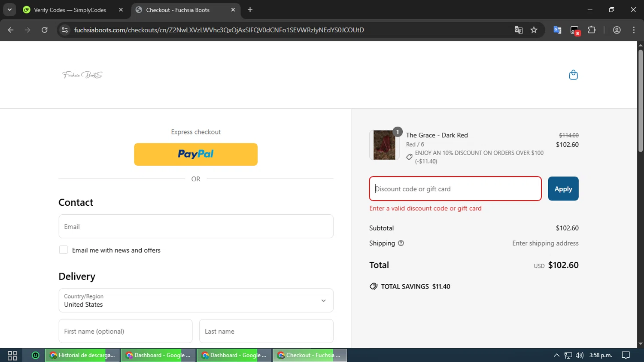Click the Red / 6 variant text

click(x=415, y=144)
